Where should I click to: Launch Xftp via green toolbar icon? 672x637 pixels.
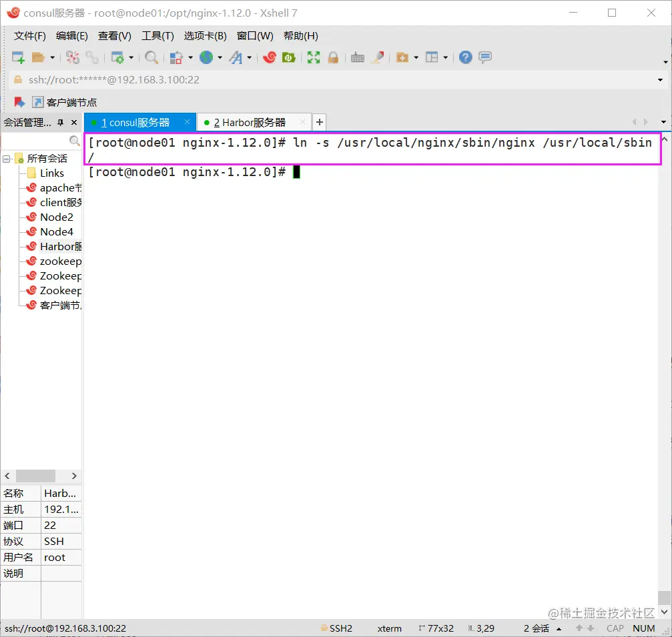pyautogui.click(x=289, y=57)
